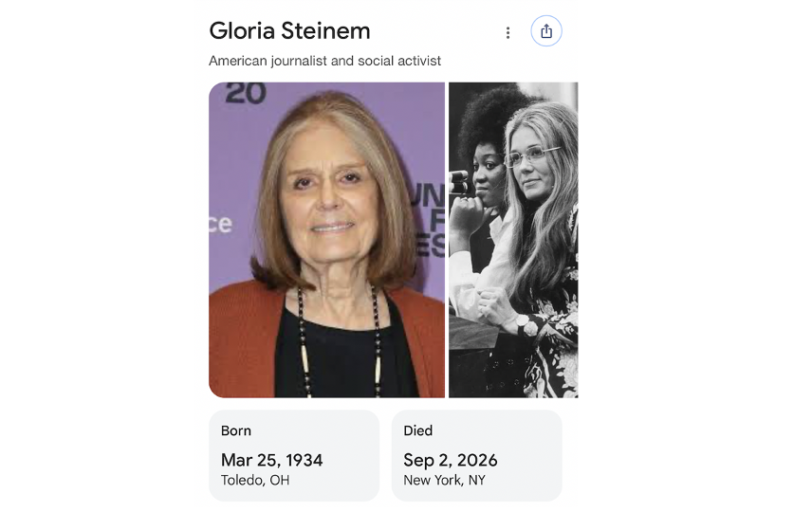Click the "Died" label in the info card
The width and height of the screenshot is (812, 512).
coord(418,430)
